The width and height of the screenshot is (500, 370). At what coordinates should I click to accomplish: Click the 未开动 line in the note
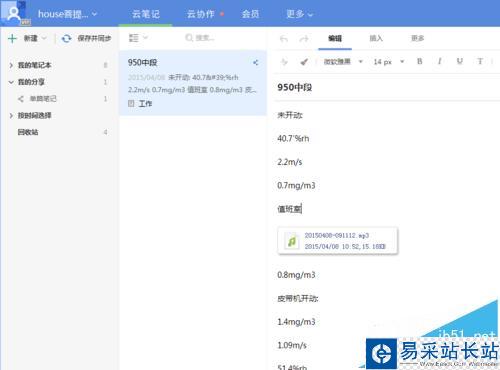click(x=290, y=115)
